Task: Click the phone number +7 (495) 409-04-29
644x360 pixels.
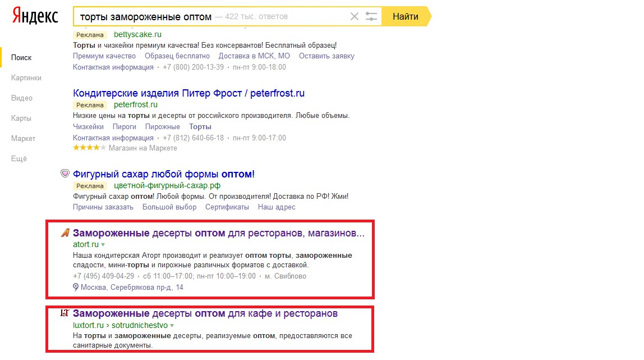Action: click(x=103, y=276)
